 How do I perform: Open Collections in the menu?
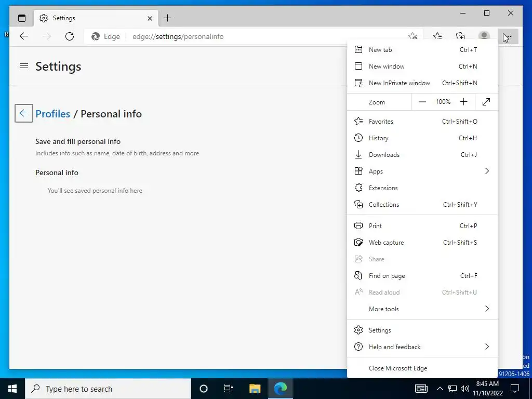[x=422, y=204]
